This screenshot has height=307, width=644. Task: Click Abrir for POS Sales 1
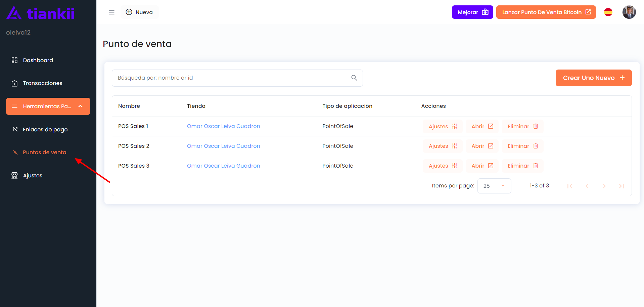[482, 126]
